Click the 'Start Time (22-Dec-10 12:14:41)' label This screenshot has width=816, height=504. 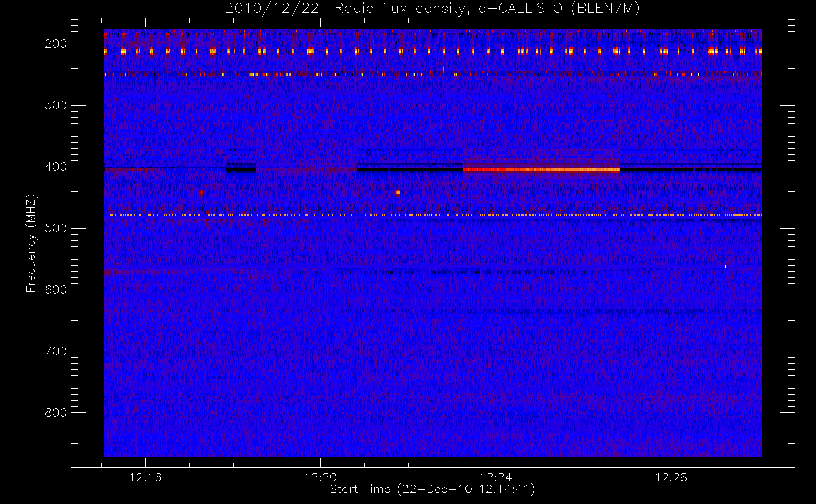[x=432, y=489]
